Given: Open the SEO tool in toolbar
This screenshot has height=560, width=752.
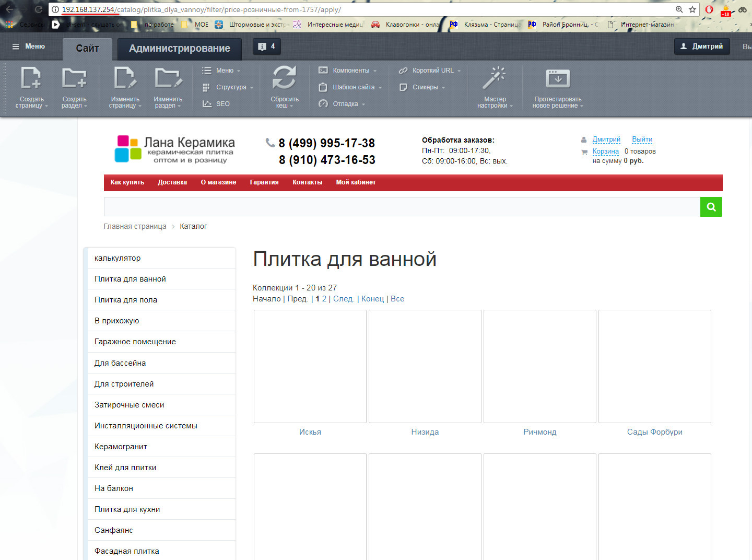Looking at the screenshot, I should coord(222,104).
